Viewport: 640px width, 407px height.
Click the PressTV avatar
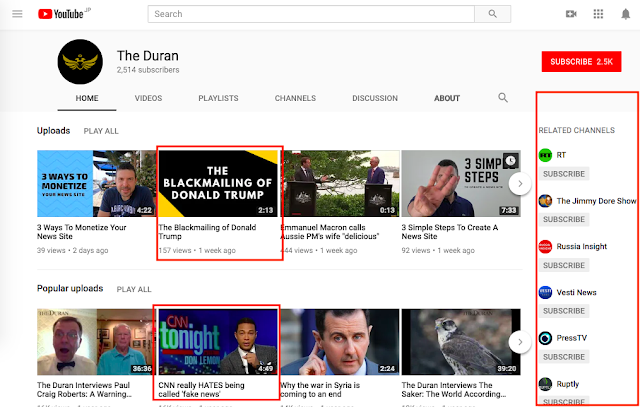pyautogui.click(x=545, y=338)
